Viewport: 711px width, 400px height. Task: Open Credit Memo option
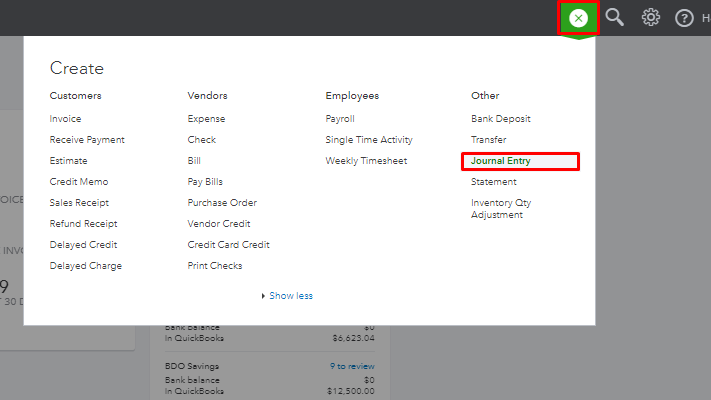coord(79,182)
